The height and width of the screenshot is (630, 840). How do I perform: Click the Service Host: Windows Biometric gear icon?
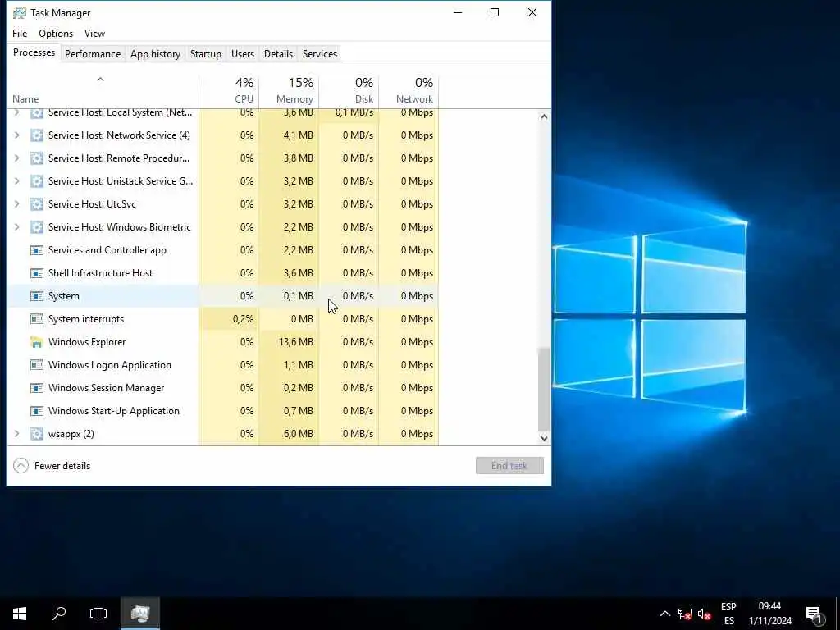pyautogui.click(x=36, y=228)
